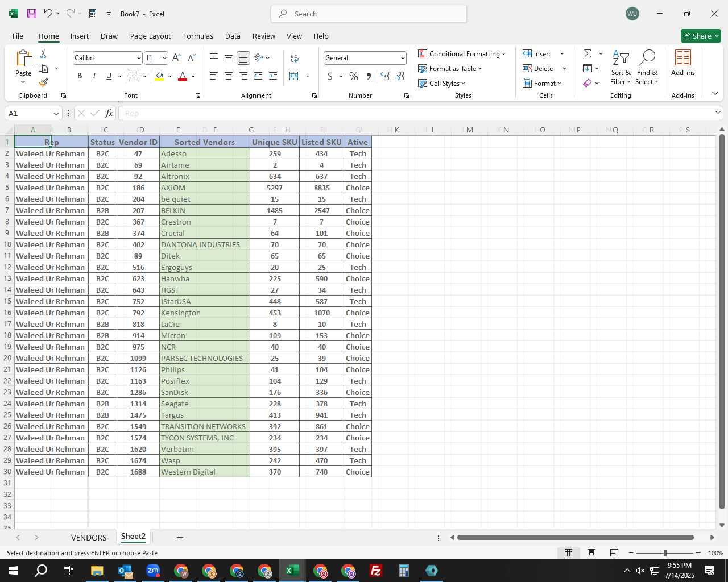The image size is (728, 582).
Task: Apply Accounting dollar number format
Action: pos(330,76)
